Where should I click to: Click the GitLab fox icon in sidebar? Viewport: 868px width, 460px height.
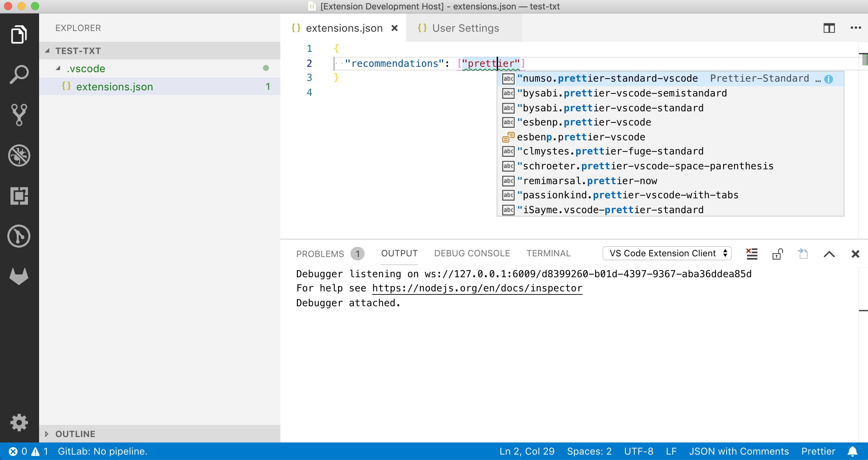point(19,276)
